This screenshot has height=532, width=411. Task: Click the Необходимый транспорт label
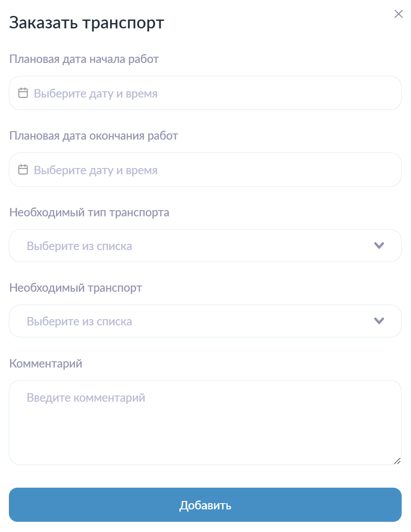coord(75,288)
